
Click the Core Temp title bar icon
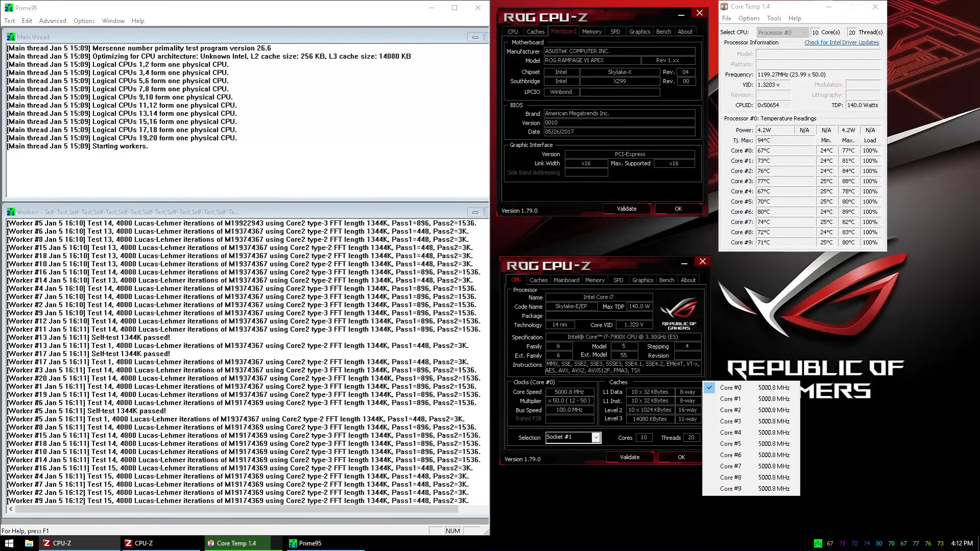pyautogui.click(x=724, y=7)
